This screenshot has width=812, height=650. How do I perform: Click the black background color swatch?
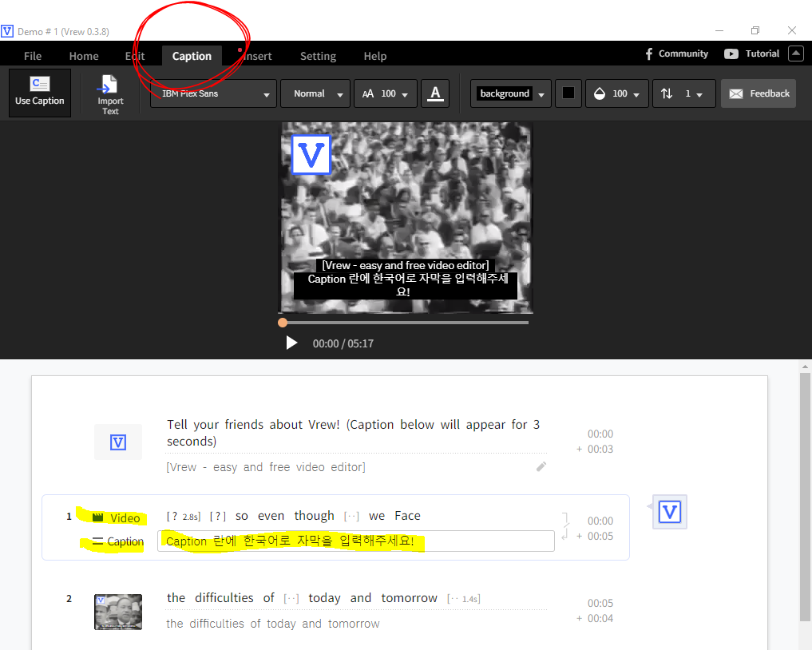click(568, 93)
